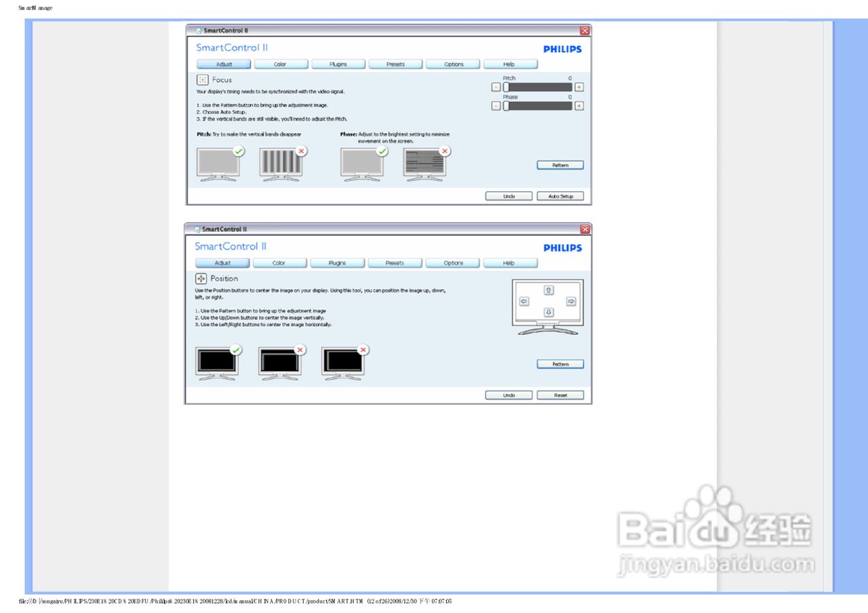Click the Pattern button in the Position window
The width and height of the screenshot is (868, 613).
(x=560, y=364)
